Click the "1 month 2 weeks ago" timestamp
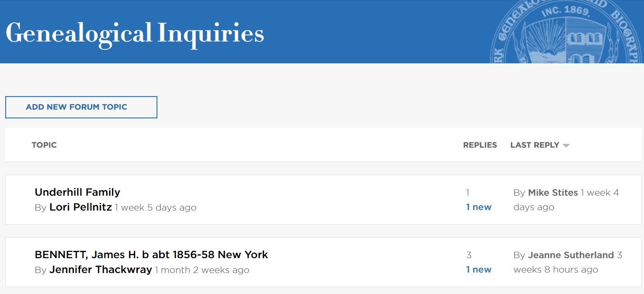Viewport: 644px width, 294px height. pos(202,270)
